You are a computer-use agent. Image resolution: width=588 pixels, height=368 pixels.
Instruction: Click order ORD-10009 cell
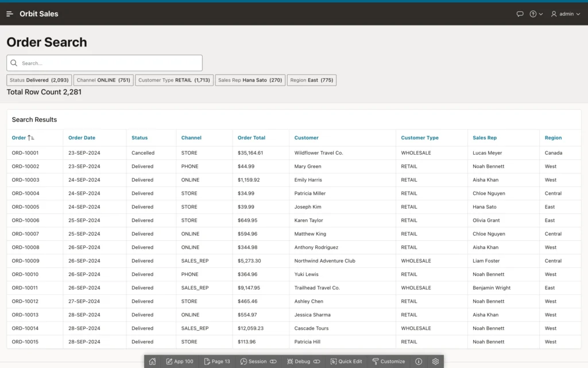pos(25,261)
